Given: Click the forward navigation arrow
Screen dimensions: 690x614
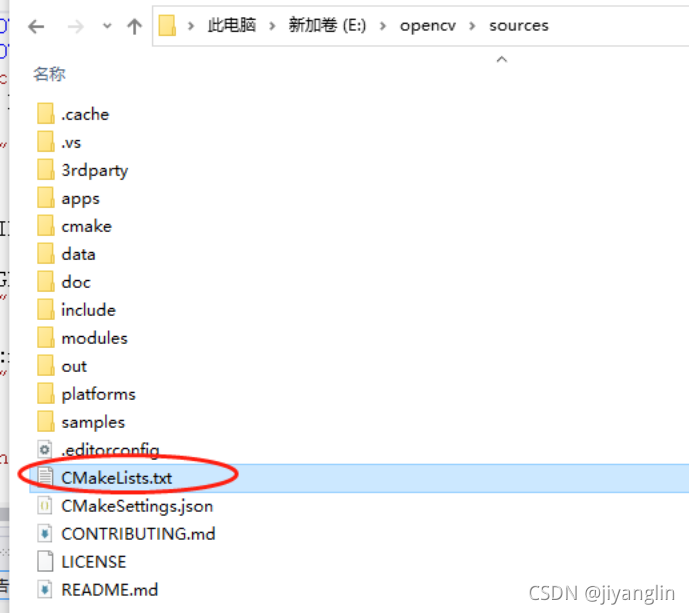Looking at the screenshot, I should coord(75,27).
